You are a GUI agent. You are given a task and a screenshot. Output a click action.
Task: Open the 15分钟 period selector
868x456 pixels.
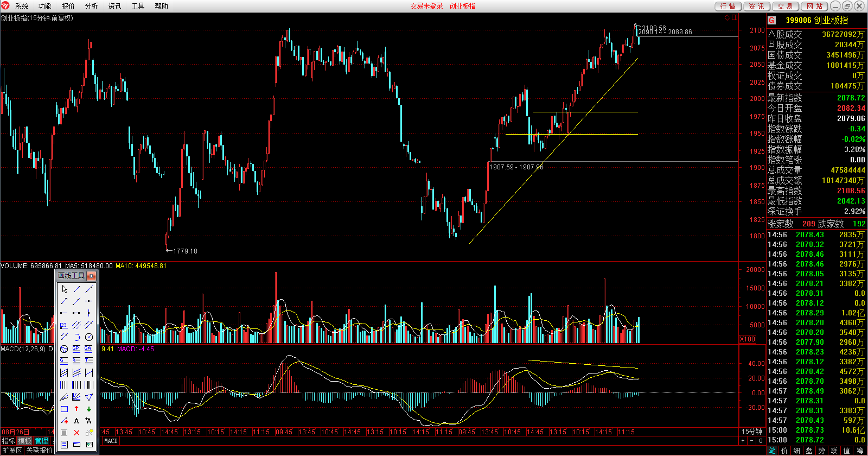click(x=752, y=432)
